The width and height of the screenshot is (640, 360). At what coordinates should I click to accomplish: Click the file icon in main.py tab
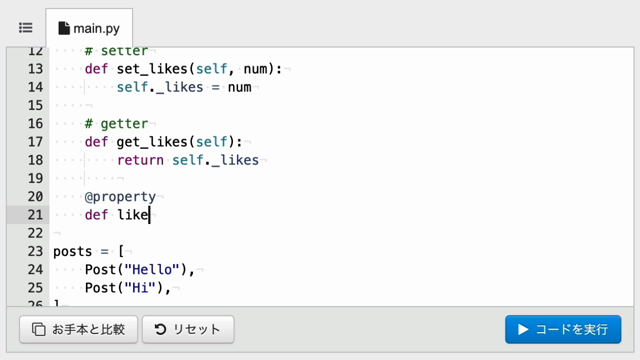pos(64,28)
